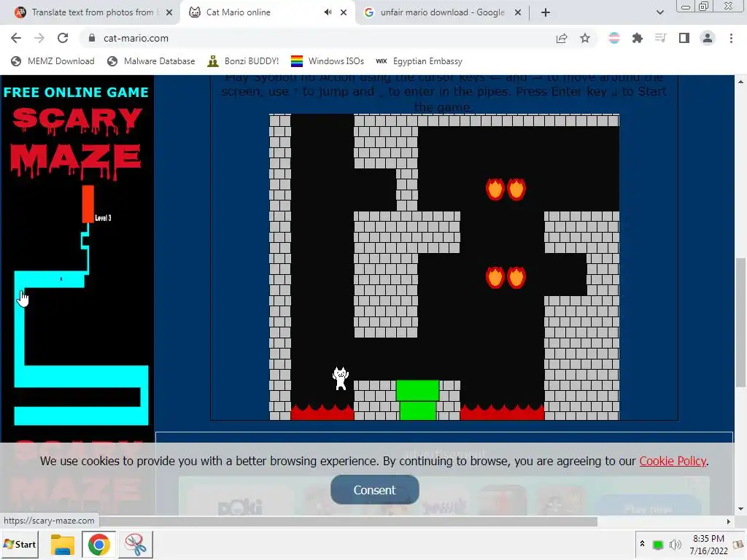
Task: Click the page vertical scrollbar thumb
Action: 740,323
